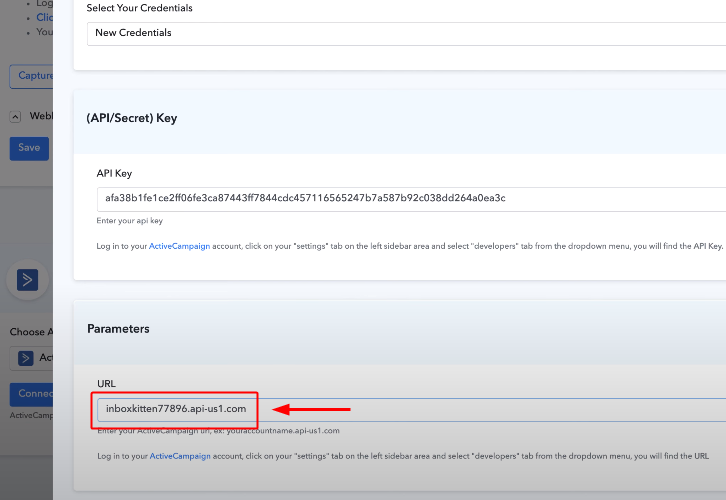Image resolution: width=726 pixels, height=500 pixels.
Task: Click the Connect button in background panel
Action: 31,394
